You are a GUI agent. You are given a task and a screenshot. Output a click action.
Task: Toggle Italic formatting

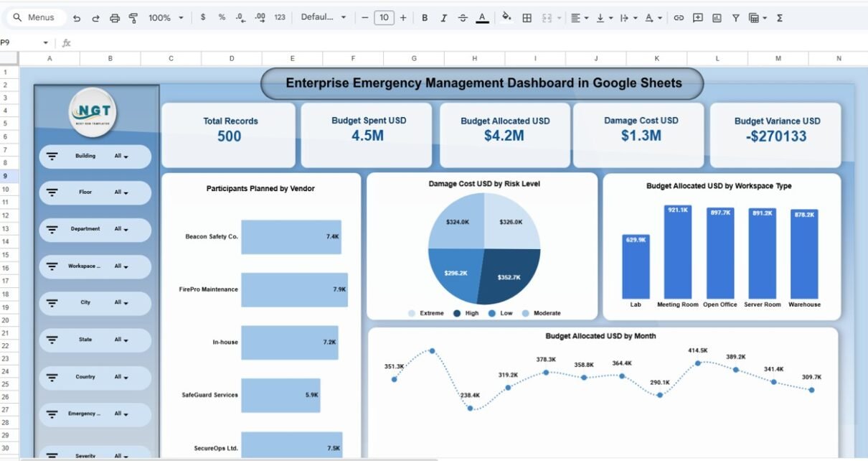(444, 18)
